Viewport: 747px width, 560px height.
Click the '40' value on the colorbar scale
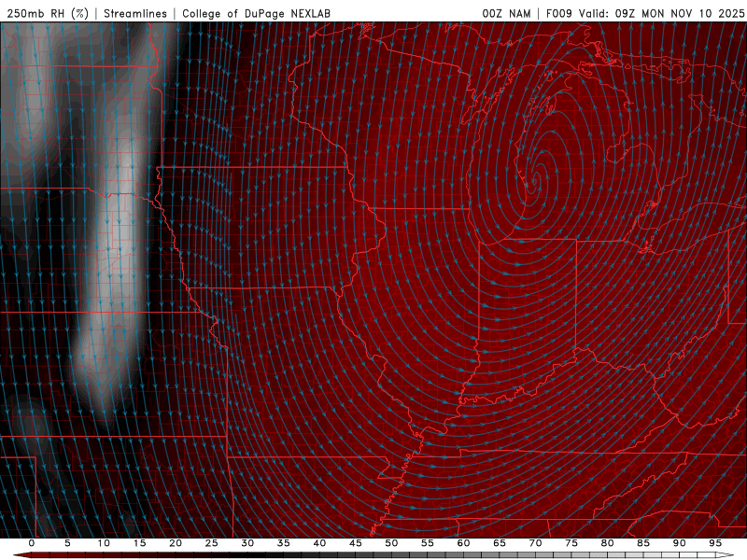tap(319, 543)
